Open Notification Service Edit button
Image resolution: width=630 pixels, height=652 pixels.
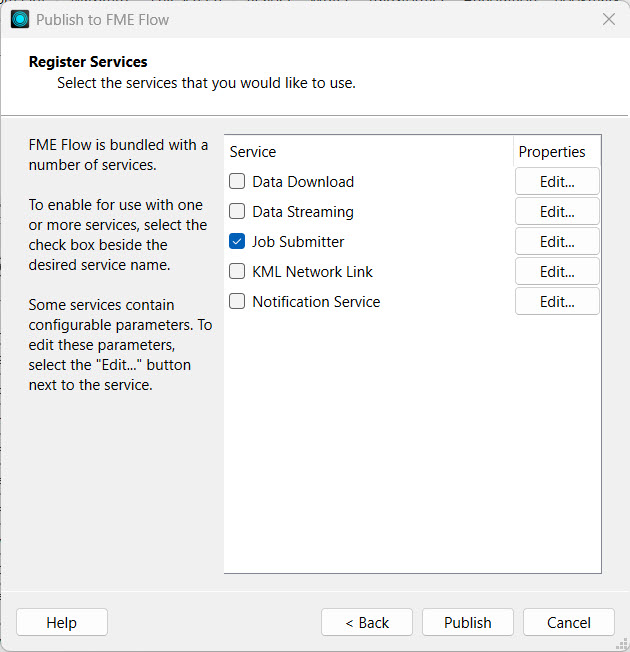pyautogui.click(x=557, y=302)
